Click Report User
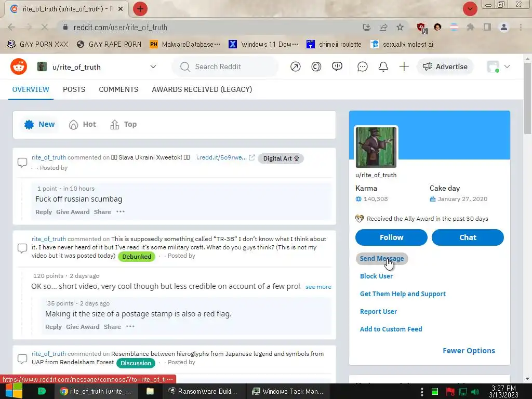 [378, 311]
